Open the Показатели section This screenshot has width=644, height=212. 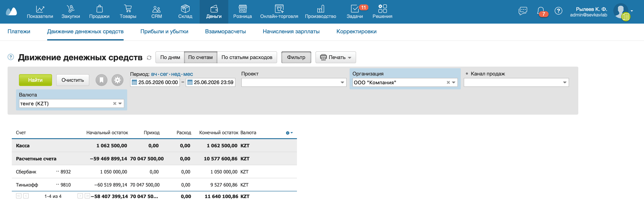(40, 12)
